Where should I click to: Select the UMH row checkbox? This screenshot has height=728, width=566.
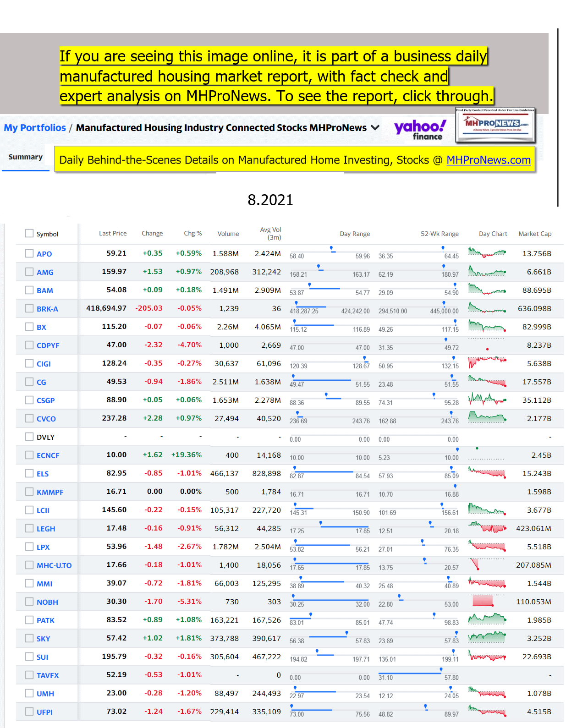click(29, 693)
